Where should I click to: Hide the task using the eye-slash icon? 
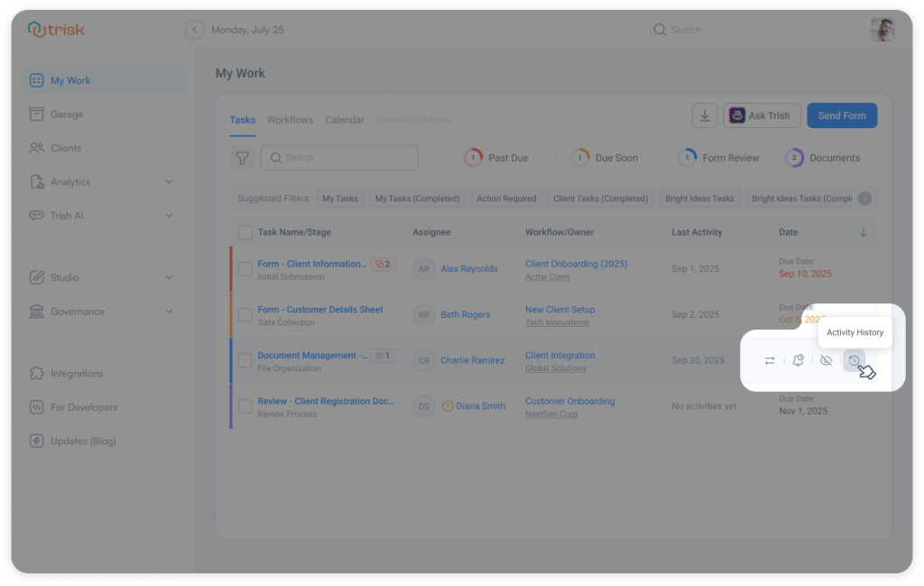tap(826, 360)
